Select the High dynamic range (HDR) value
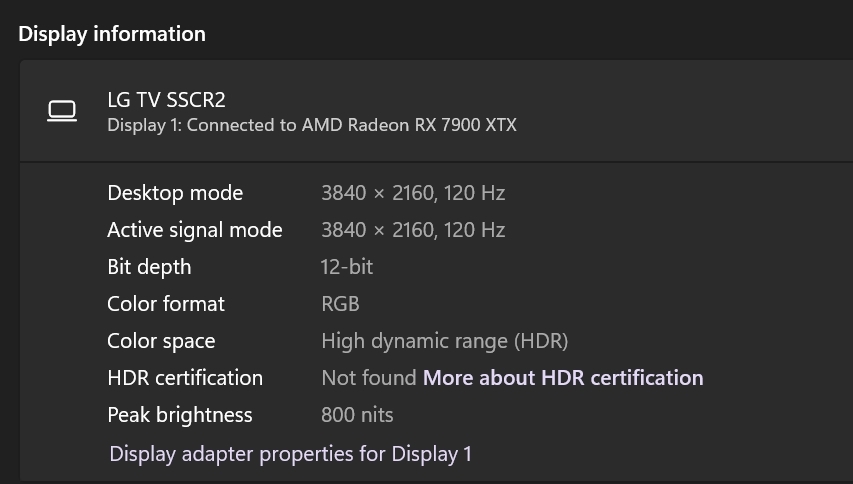Viewport: 853px width, 484px height. click(444, 341)
